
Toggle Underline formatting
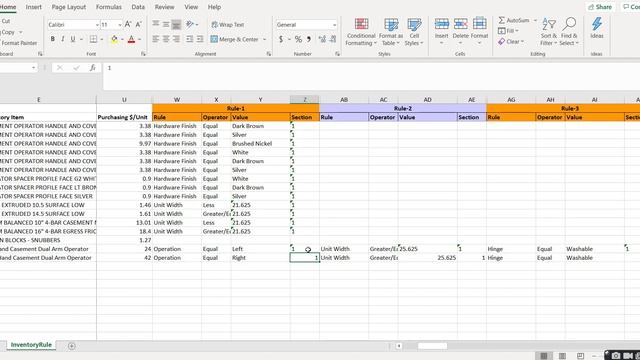(73, 39)
